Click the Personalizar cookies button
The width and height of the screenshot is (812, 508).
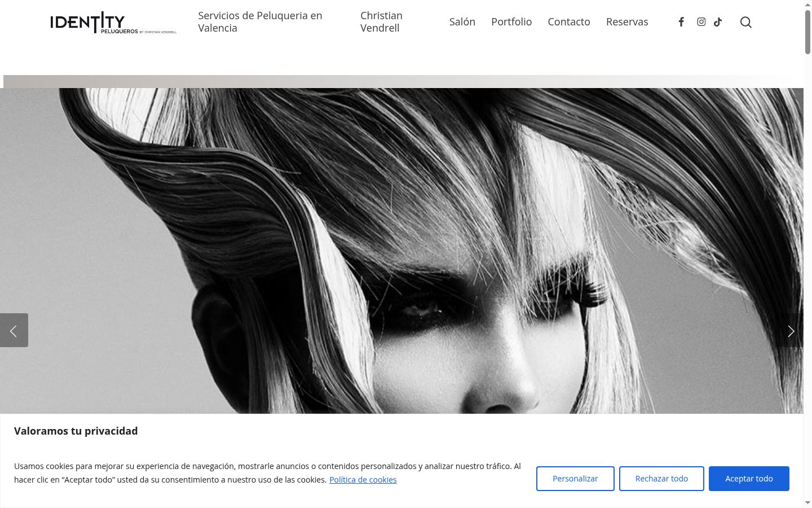point(575,479)
